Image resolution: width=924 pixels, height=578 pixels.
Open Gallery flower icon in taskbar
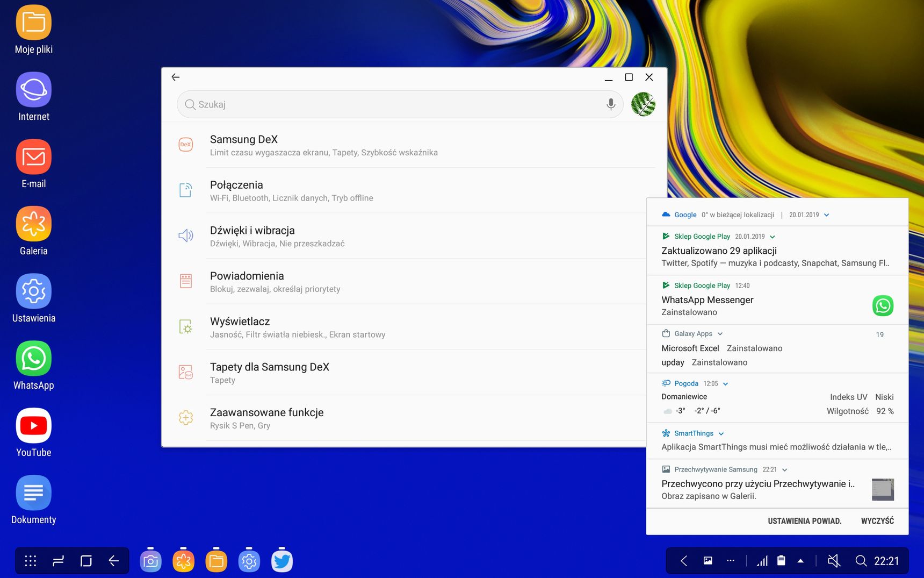click(184, 561)
